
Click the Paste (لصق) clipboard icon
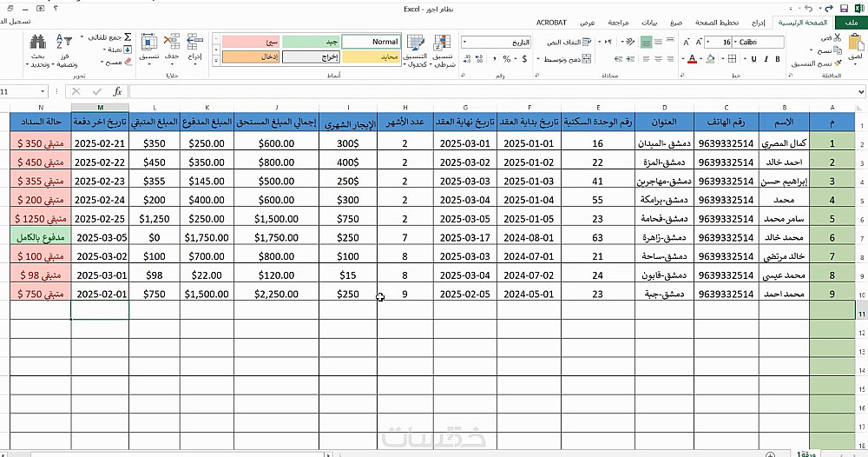coord(856,43)
